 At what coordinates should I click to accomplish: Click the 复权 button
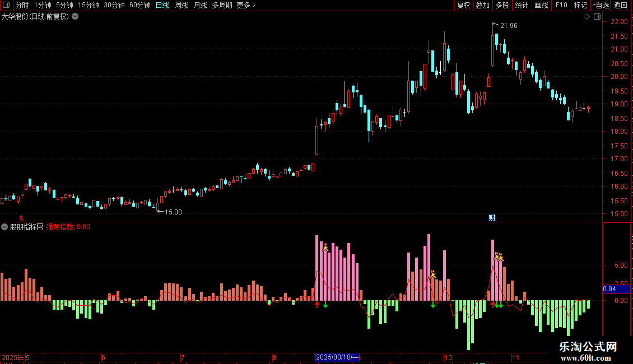click(463, 5)
